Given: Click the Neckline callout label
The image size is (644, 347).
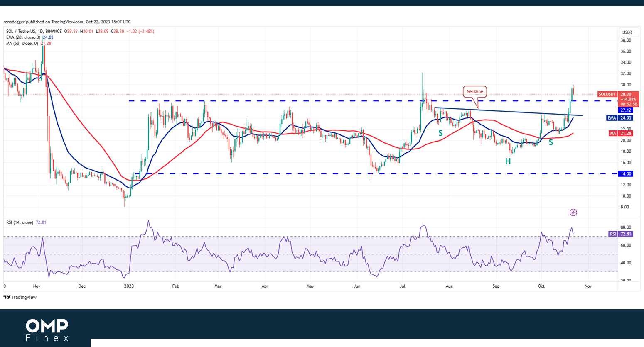Looking at the screenshot, I should [474, 91].
